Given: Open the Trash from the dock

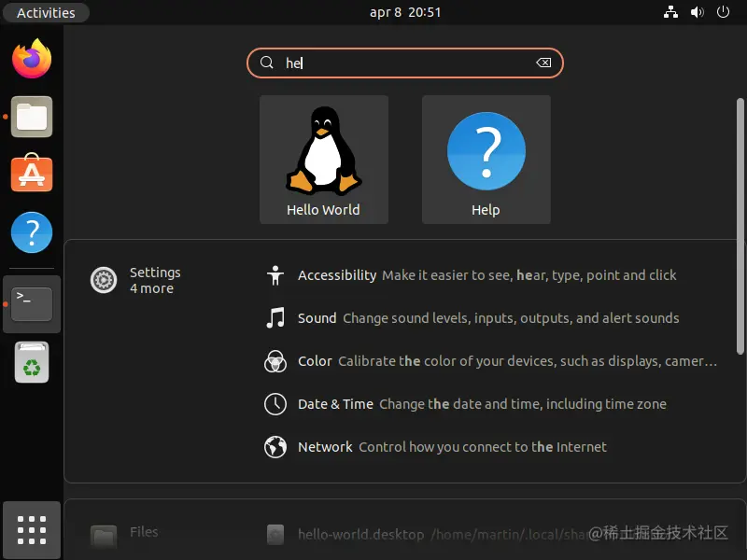Looking at the screenshot, I should 31,362.
